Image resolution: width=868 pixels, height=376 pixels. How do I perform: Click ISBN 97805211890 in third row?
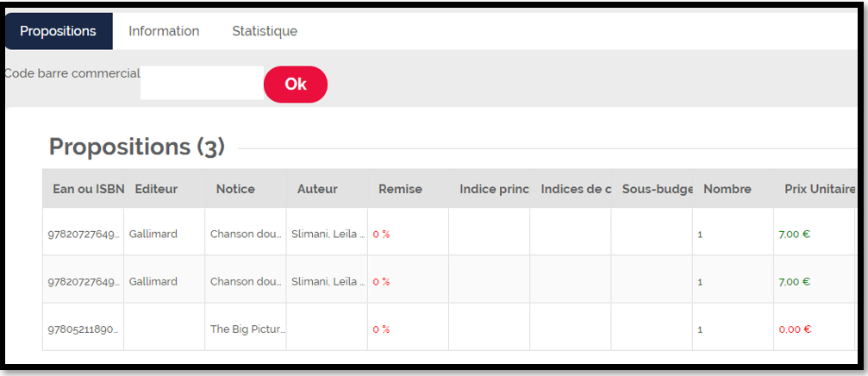point(84,329)
